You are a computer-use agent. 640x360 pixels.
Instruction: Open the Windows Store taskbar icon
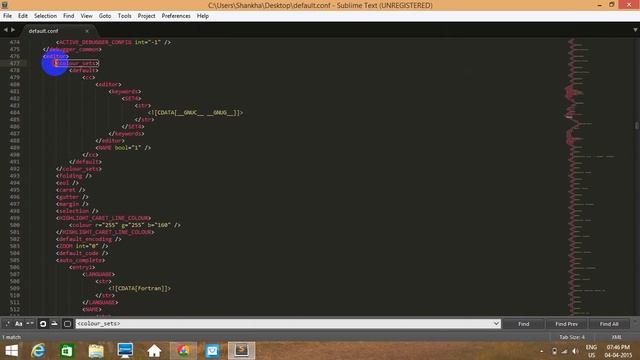[x=67, y=351]
